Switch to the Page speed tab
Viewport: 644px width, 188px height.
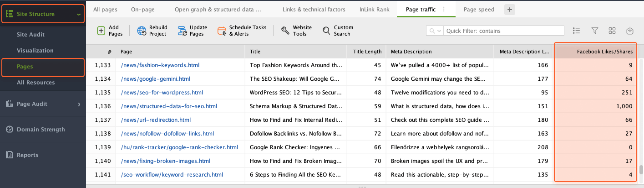[479, 9]
